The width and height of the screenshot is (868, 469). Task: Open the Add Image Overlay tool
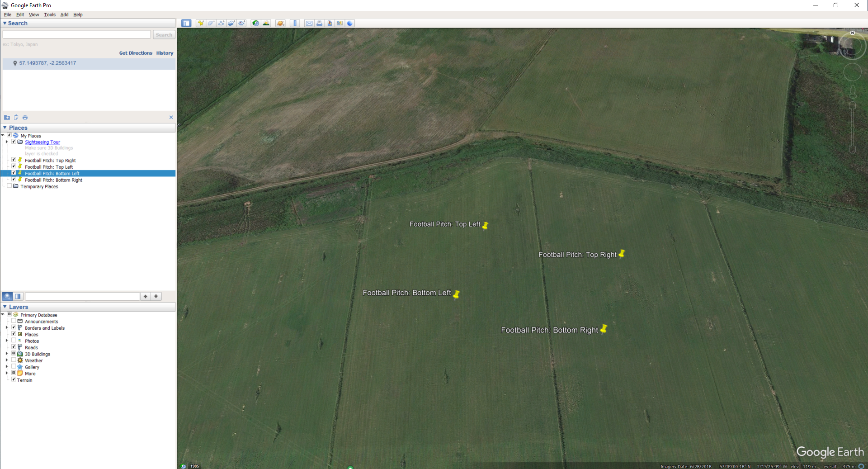point(231,23)
